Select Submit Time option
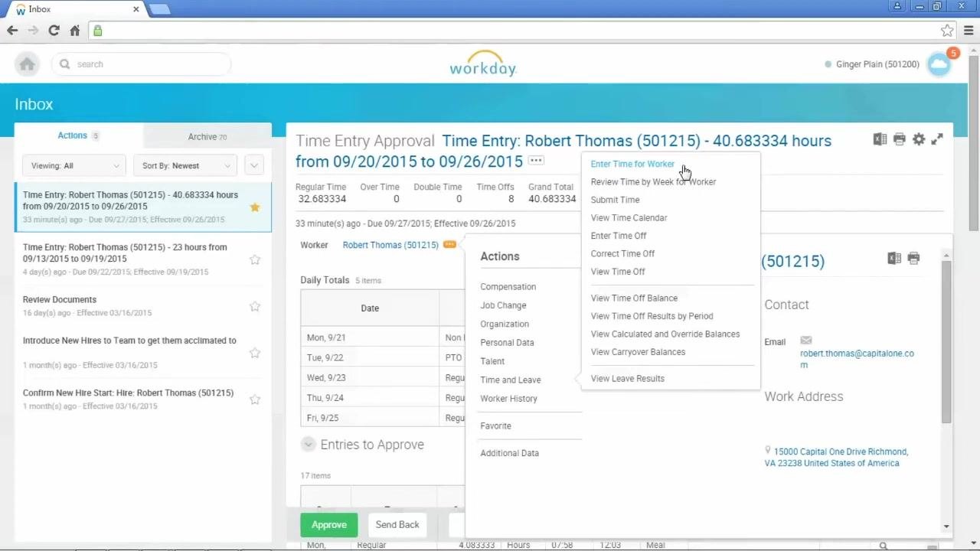 (615, 200)
